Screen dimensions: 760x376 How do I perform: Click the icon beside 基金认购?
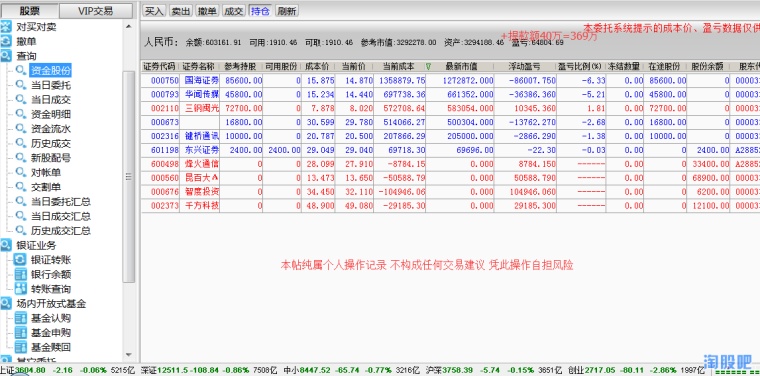pos(20,318)
